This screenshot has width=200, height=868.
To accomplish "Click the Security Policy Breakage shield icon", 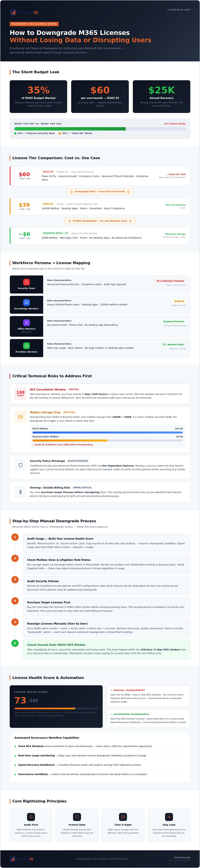I will point(20,465).
